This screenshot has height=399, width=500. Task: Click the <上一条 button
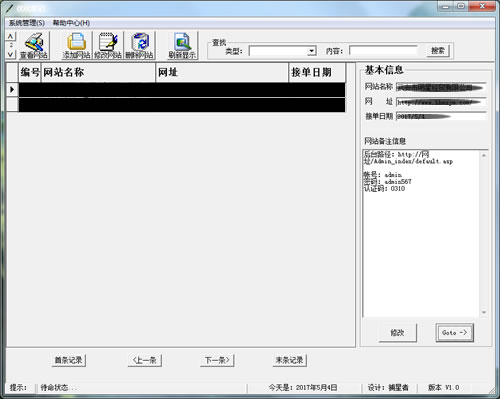(145, 360)
